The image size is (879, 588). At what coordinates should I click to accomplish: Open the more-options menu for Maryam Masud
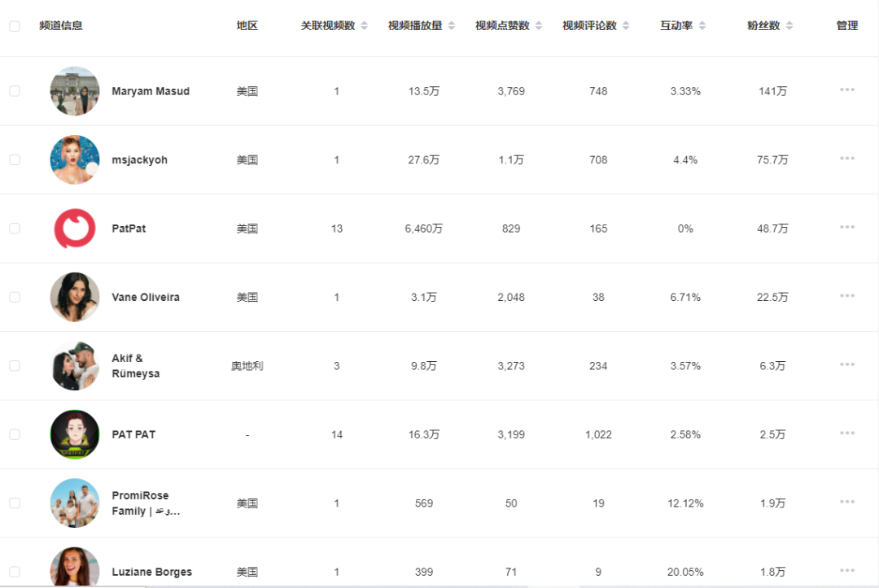pos(847,89)
